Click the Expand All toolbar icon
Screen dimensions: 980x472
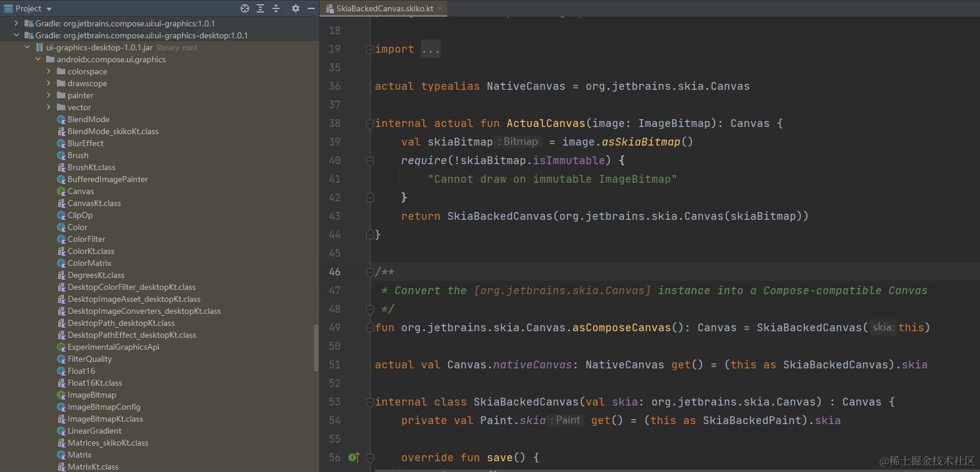click(260, 8)
